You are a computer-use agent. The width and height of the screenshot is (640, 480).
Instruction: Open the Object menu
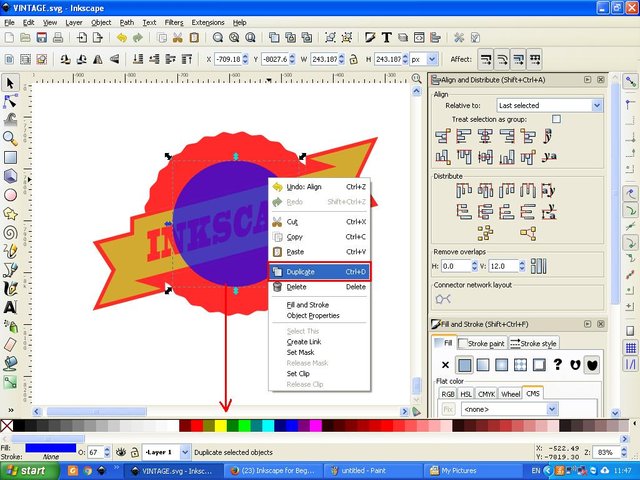click(x=101, y=22)
